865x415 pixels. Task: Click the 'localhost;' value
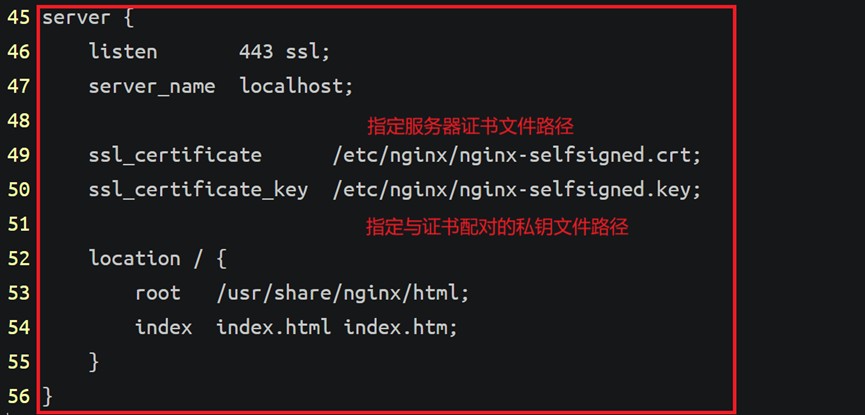[296, 86]
